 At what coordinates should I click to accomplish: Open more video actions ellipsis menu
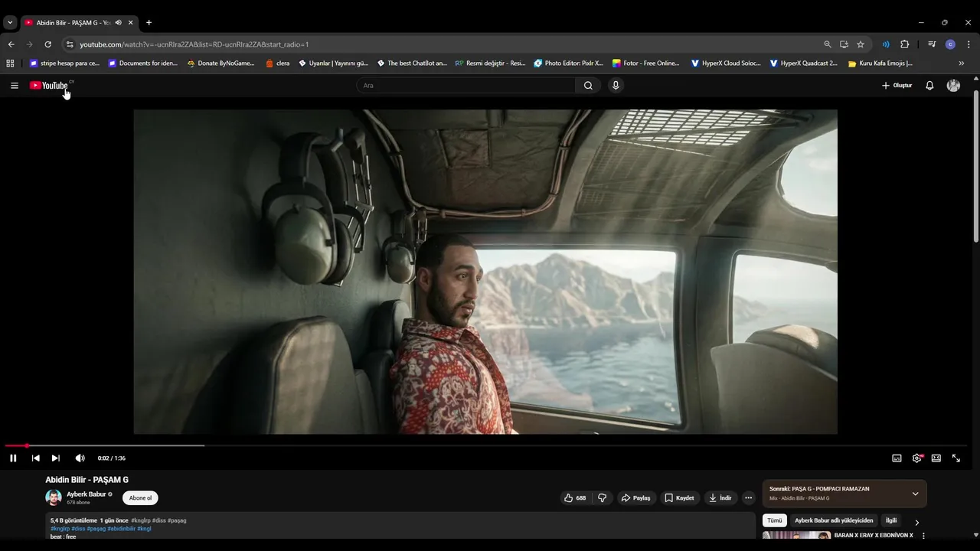tap(748, 498)
